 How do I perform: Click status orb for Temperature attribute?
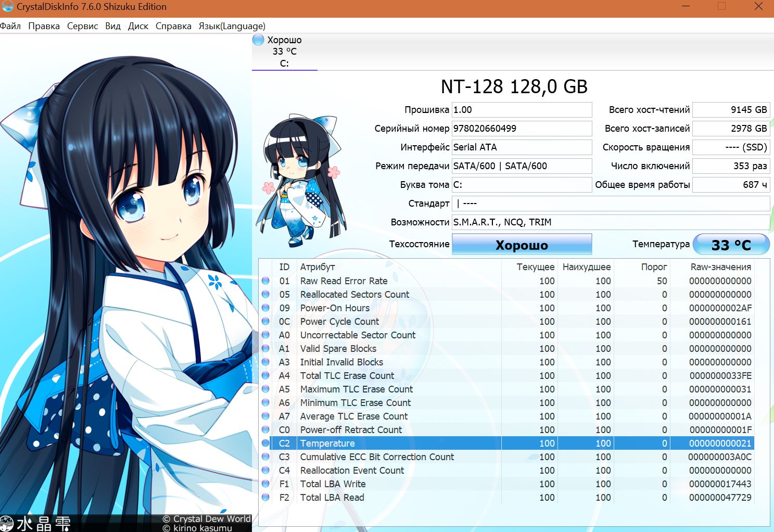pos(265,444)
